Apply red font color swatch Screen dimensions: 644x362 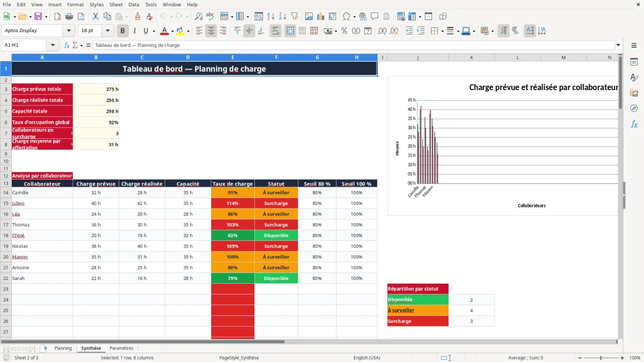pos(164,31)
